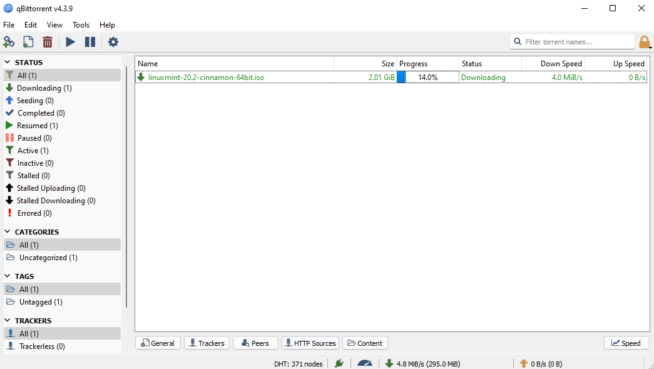
Task: Filter by Seeding (0) status
Action: 62,100
